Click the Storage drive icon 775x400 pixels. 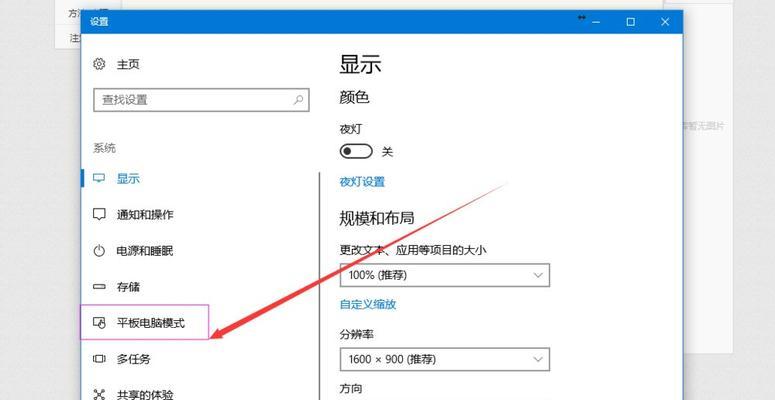[99, 287]
